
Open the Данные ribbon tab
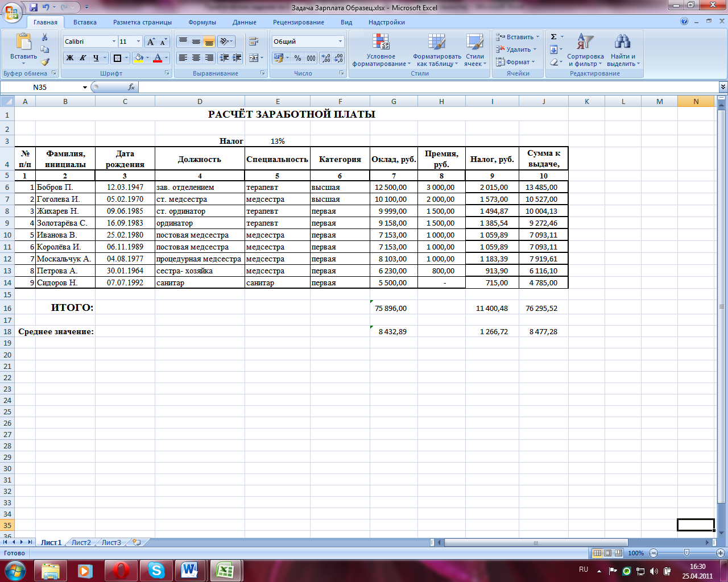245,22
